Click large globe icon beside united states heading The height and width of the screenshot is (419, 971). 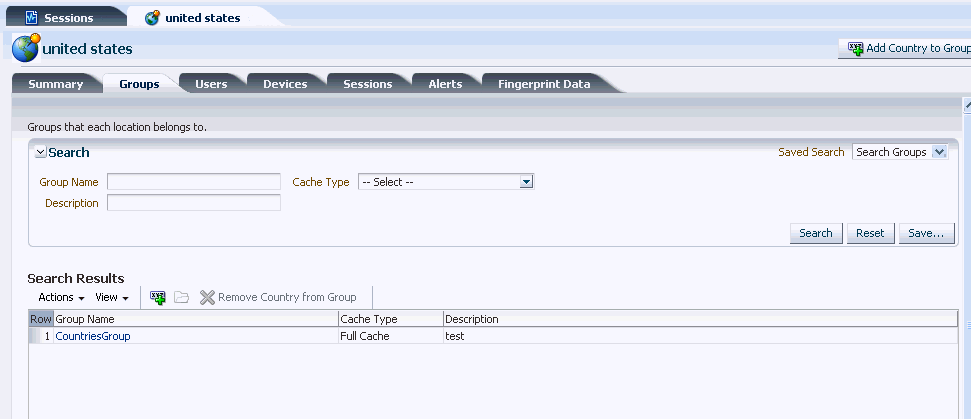[x=26, y=48]
